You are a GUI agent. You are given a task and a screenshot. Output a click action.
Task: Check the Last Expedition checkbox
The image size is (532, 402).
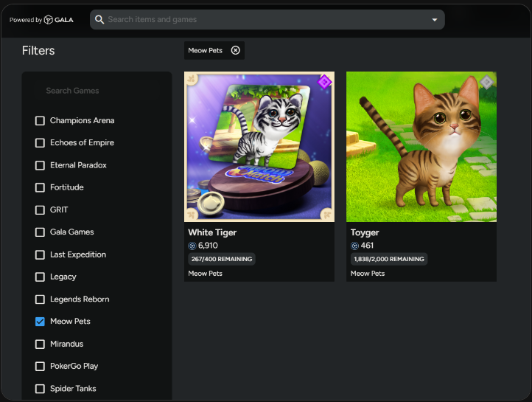coord(40,254)
